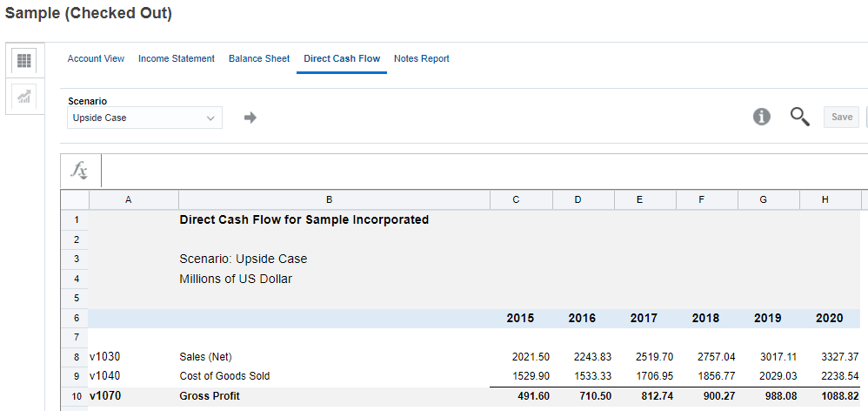Click the Sales value 2757.04
Image resolution: width=868 pixels, height=411 pixels.
[x=707, y=357]
